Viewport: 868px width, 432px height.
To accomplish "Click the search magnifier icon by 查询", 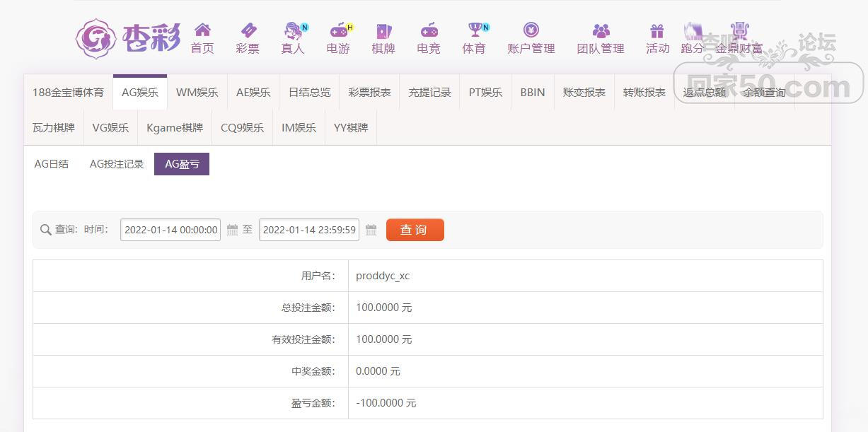I will pyautogui.click(x=45, y=230).
